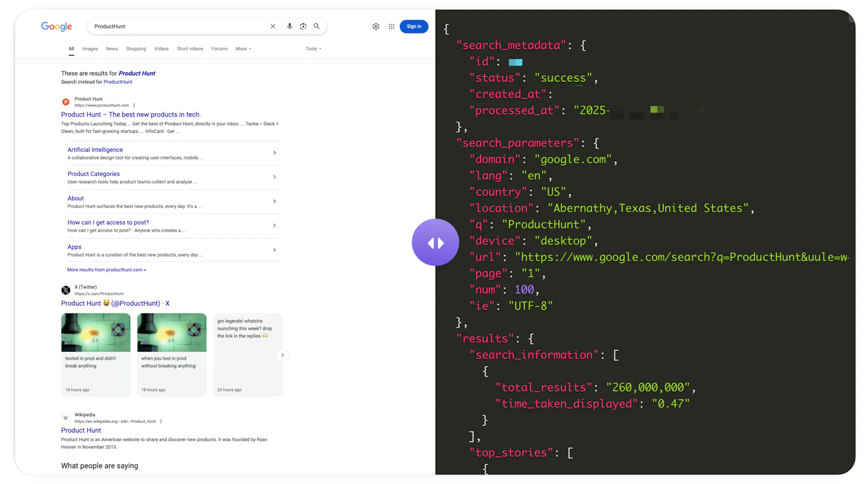The height and width of the screenshot is (484, 868).
Task: Search instead for ProductHunt link
Action: coord(118,82)
